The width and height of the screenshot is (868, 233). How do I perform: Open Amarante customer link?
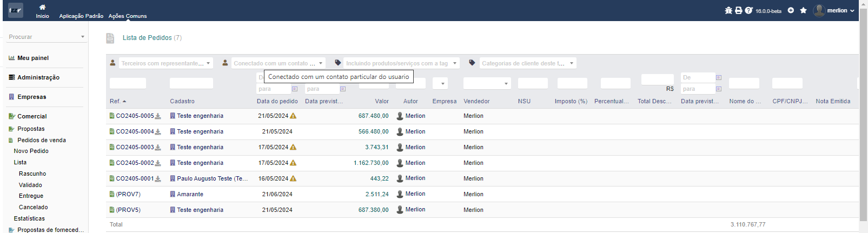[x=190, y=194]
